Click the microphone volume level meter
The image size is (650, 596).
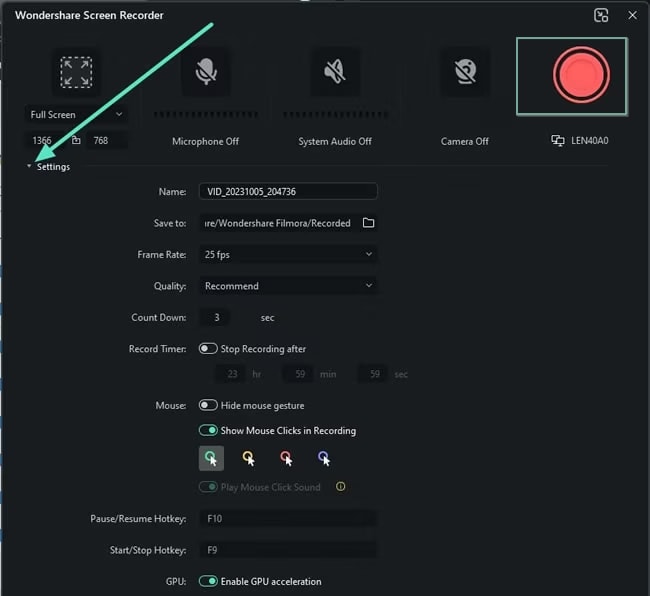pyautogui.click(x=206, y=114)
